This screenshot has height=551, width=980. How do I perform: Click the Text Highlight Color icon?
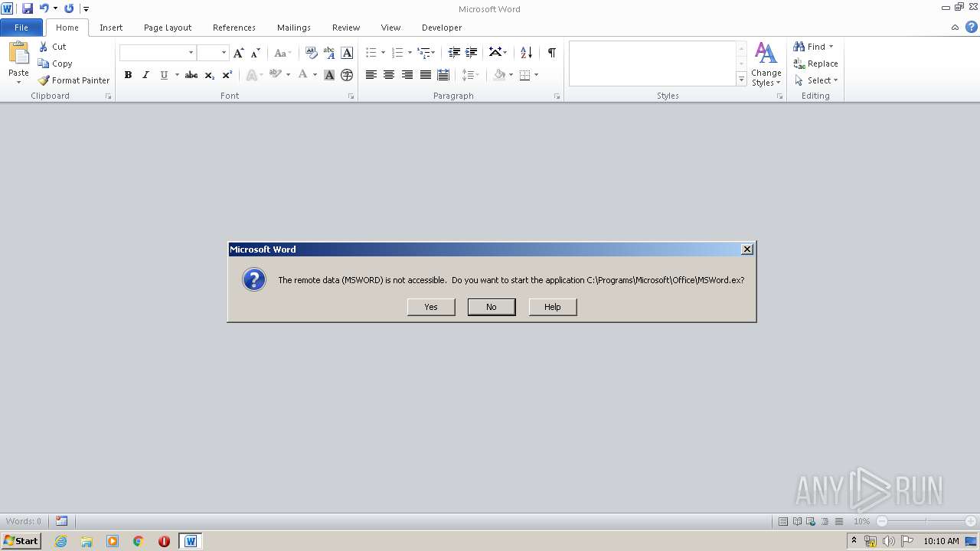pyautogui.click(x=274, y=75)
